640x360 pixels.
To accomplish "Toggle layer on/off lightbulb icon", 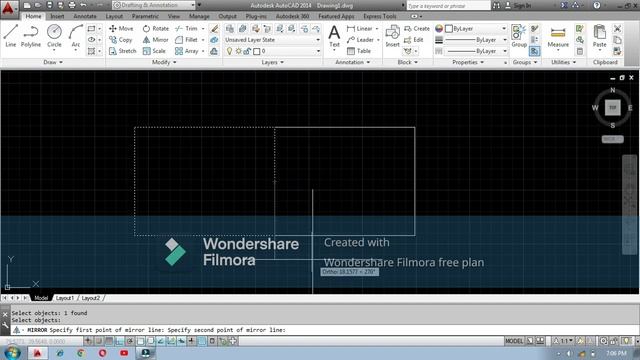I will [229, 51].
